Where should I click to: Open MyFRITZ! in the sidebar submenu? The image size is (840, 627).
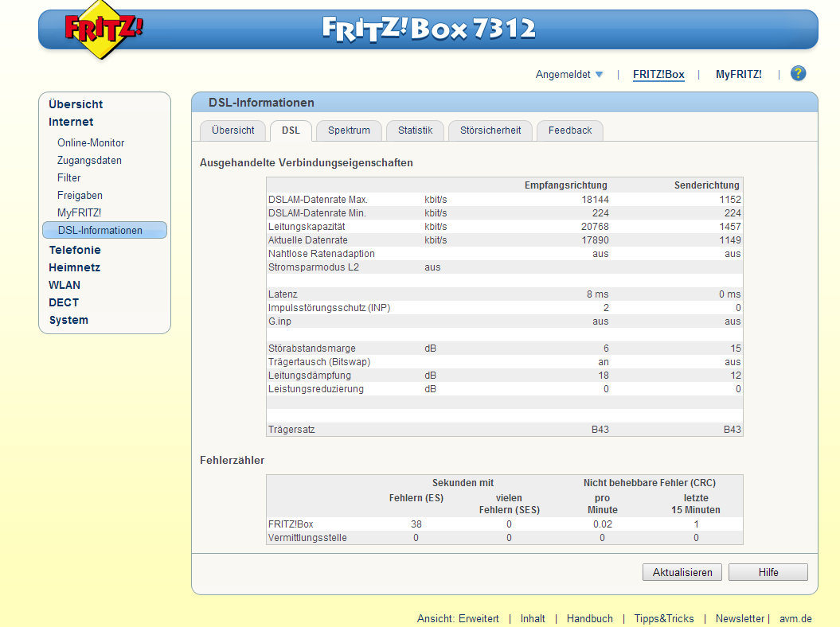pyautogui.click(x=79, y=213)
